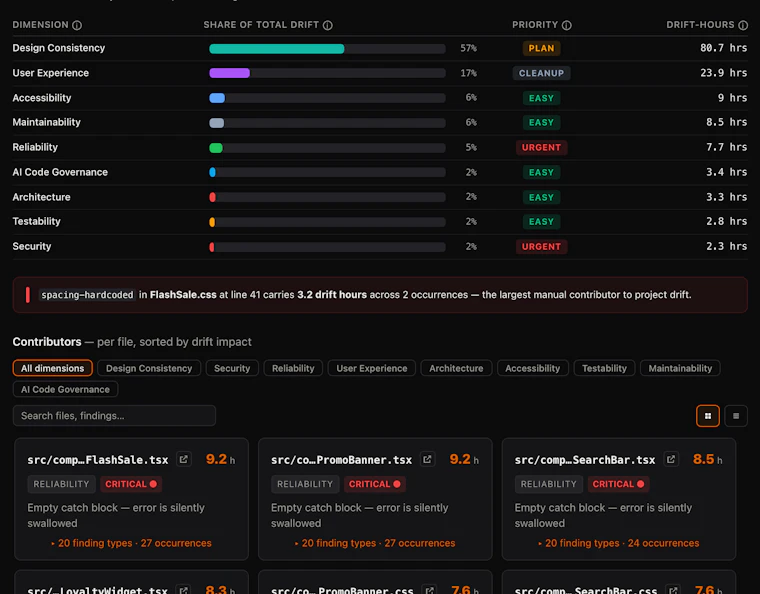Click the EASY badge for Accessibility
Viewport: 760px width, 594px height.
pyautogui.click(x=541, y=98)
